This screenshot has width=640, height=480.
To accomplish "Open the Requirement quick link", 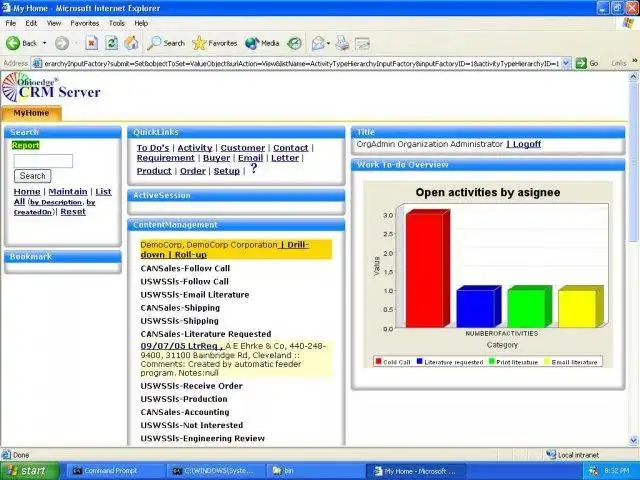I will point(165,158).
